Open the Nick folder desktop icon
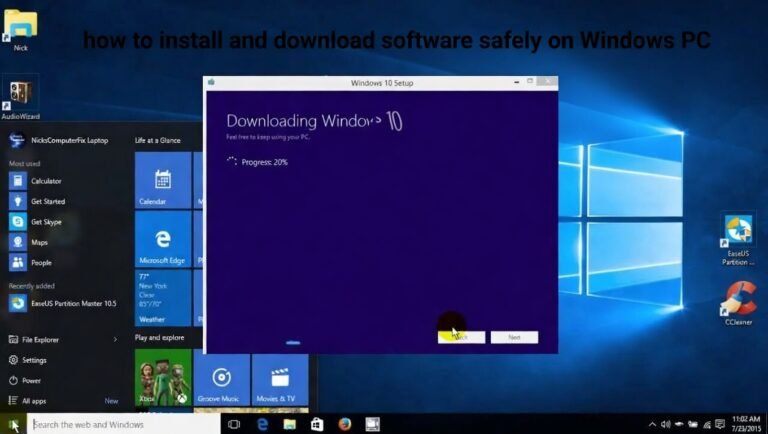768x434 pixels. pyautogui.click(x=20, y=29)
